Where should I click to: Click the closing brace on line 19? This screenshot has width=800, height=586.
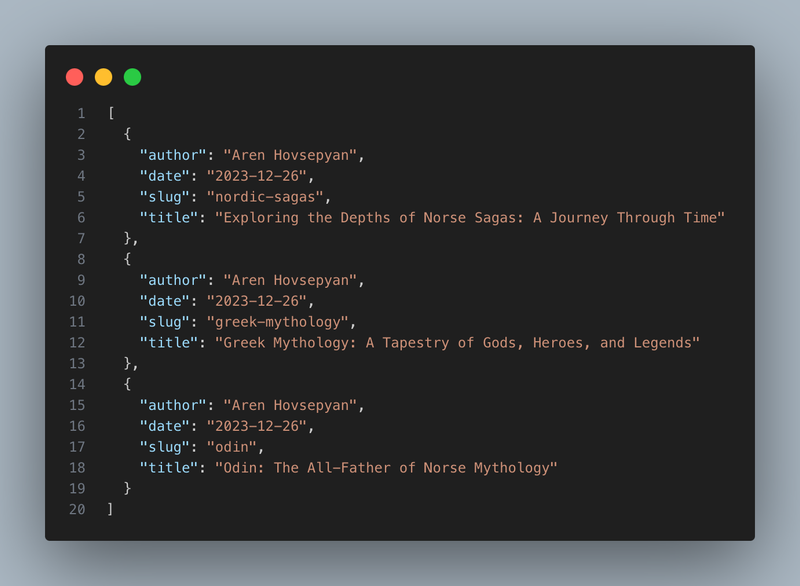128,488
